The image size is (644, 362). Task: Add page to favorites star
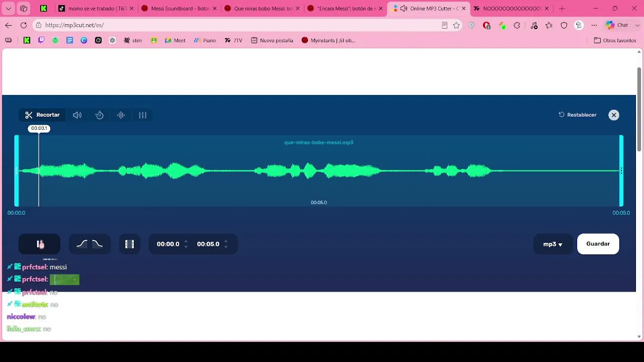coord(456,25)
